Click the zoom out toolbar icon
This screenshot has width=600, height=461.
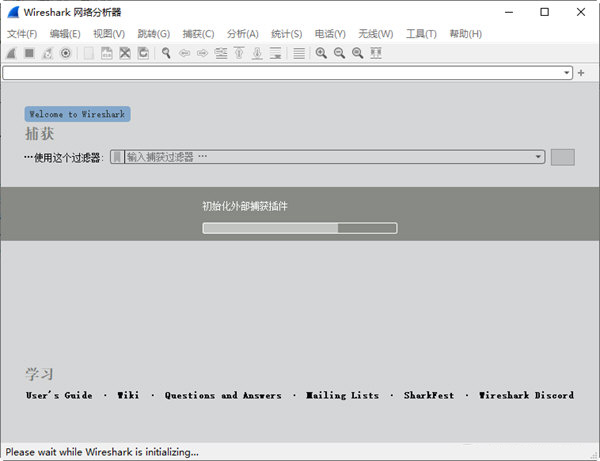339,53
